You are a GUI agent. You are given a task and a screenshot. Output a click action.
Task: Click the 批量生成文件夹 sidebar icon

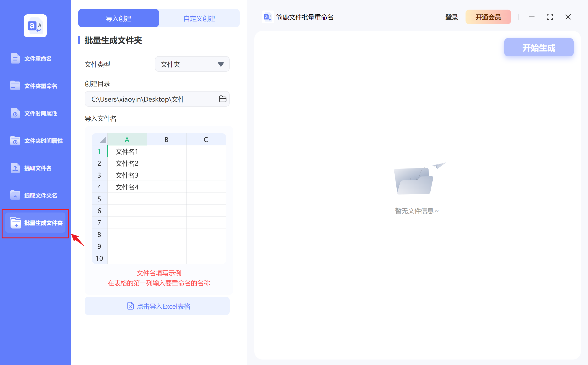tap(15, 223)
